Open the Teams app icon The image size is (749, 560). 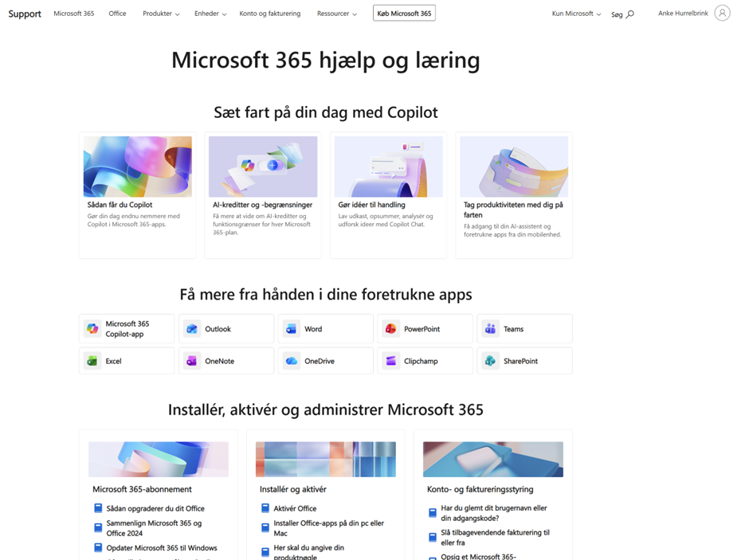(x=490, y=328)
